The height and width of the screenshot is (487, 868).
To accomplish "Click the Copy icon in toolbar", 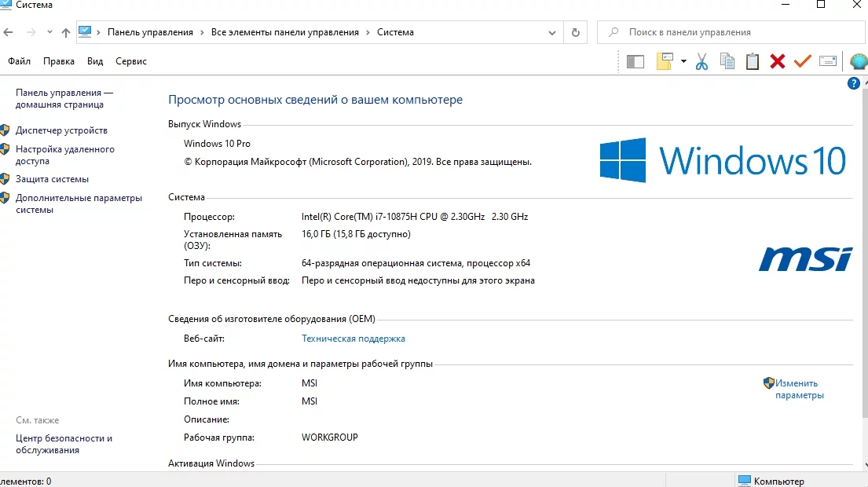I will [x=727, y=61].
